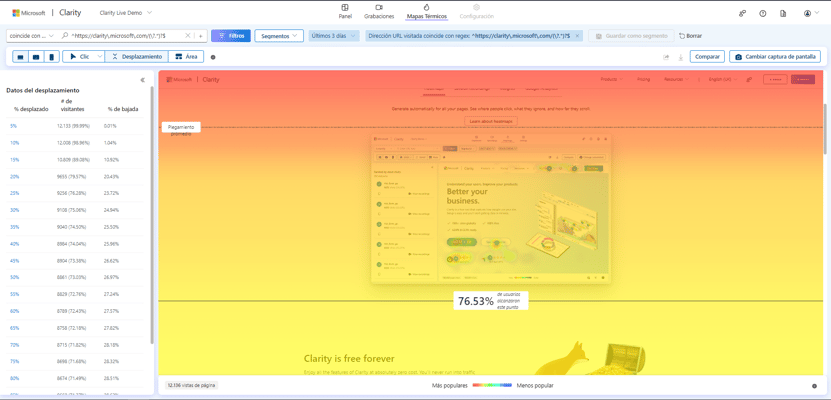Click the Microsoft Clarity logo

coord(47,13)
